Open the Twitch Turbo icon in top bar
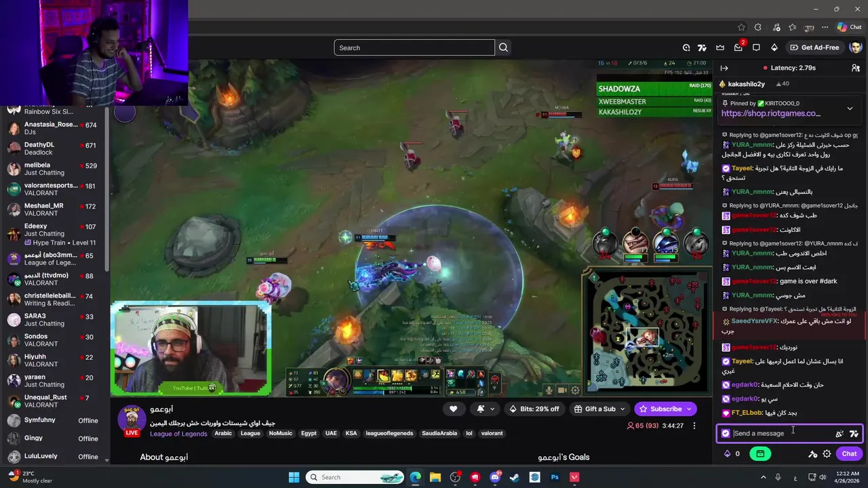Image resolution: width=868 pixels, height=488 pixels. pos(702,47)
